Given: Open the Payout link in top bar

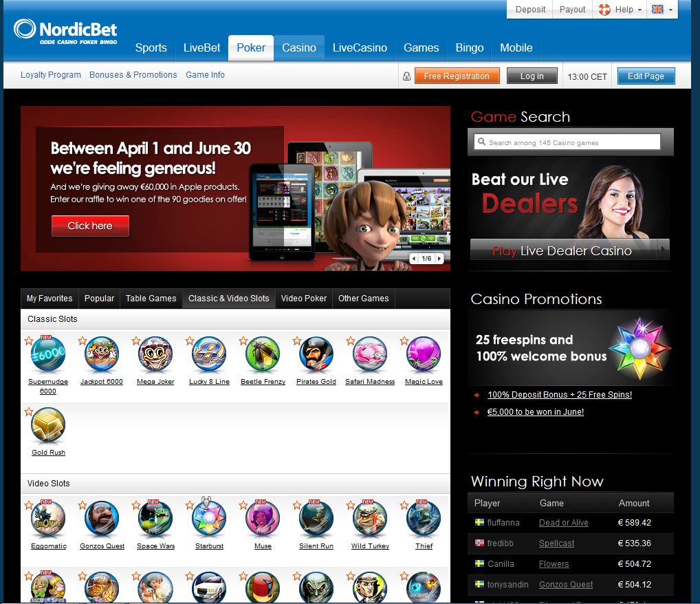Looking at the screenshot, I should coord(572,10).
